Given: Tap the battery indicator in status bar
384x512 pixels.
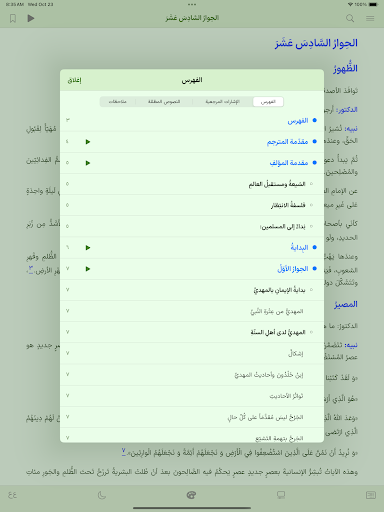Looking at the screenshot, I should click(x=373, y=4).
